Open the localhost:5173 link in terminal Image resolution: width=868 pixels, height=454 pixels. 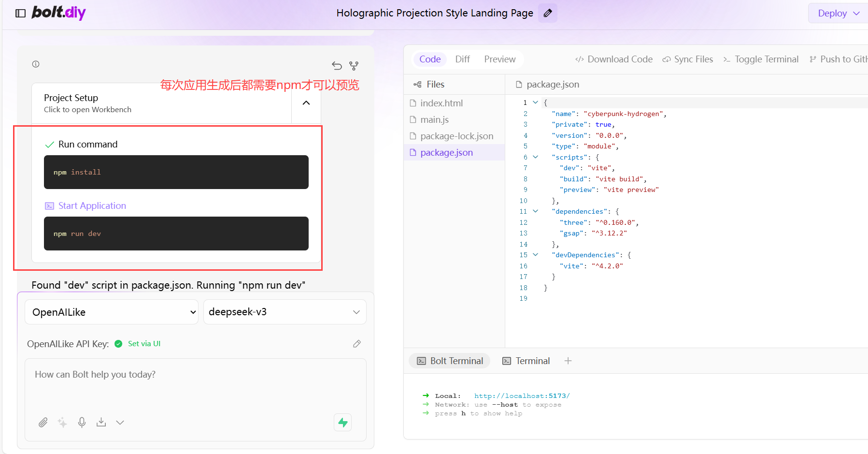[522, 395]
